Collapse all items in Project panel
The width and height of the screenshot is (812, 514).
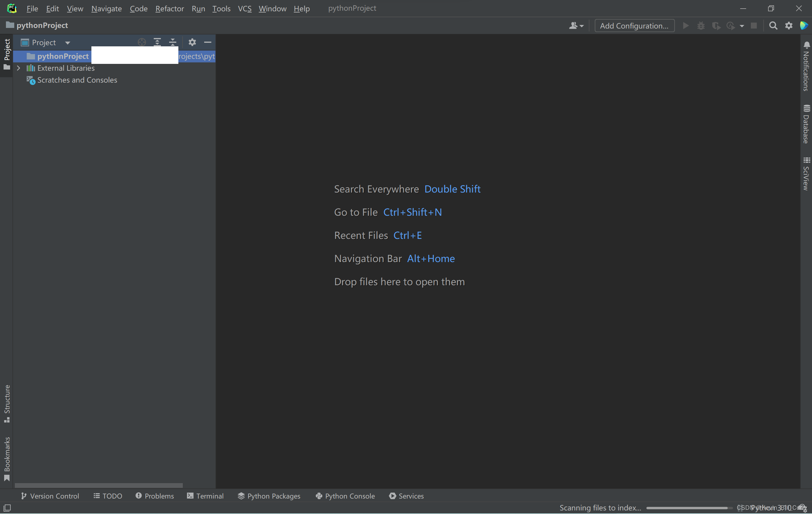pyautogui.click(x=173, y=42)
